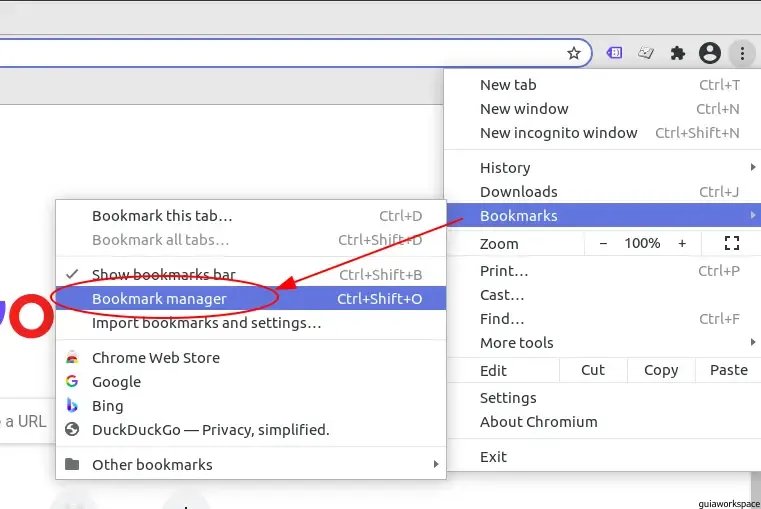
Task: Open the Other bookmarks folder
Action: (x=251, y=464)
